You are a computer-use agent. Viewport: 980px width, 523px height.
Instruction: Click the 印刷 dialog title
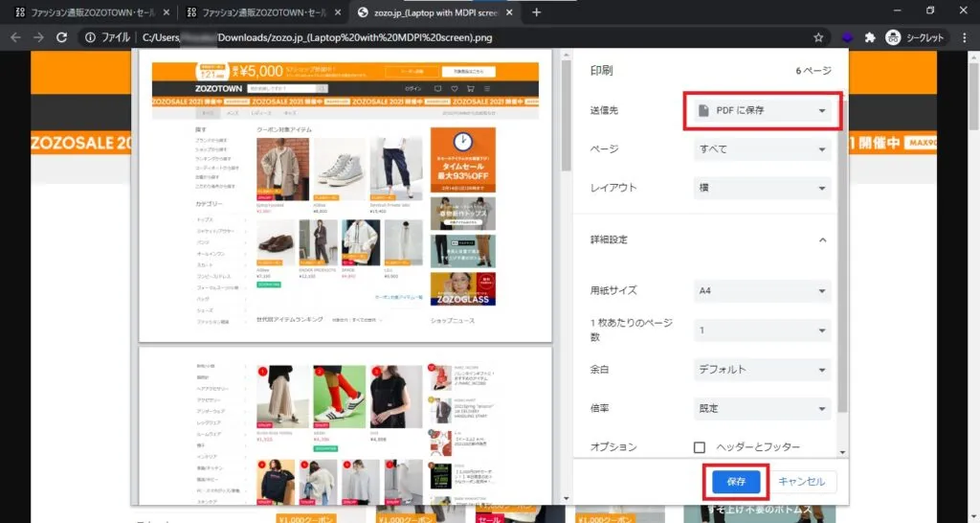[x=601, y=71]
